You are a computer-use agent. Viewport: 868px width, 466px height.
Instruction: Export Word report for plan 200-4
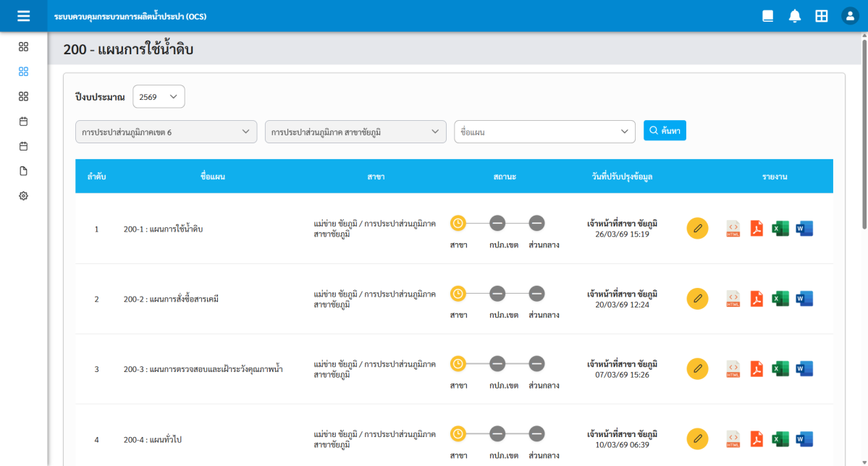tap(804, 439)
